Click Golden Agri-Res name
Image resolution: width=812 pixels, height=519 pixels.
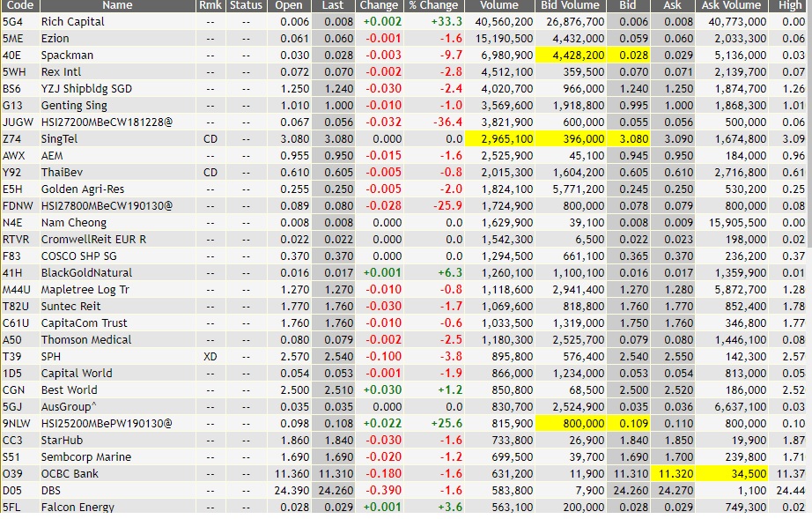pyautogui.click(x=83, y=189)
